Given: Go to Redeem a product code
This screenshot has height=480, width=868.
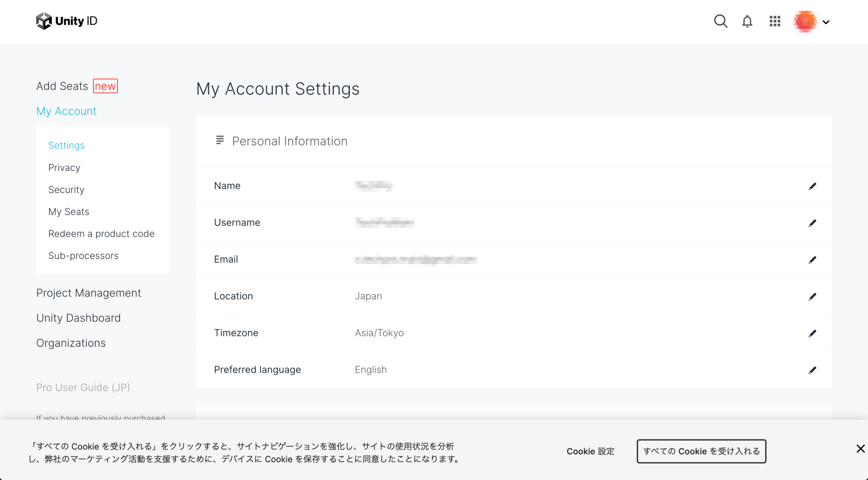Looking at the screenshot, I should (101, 234).
